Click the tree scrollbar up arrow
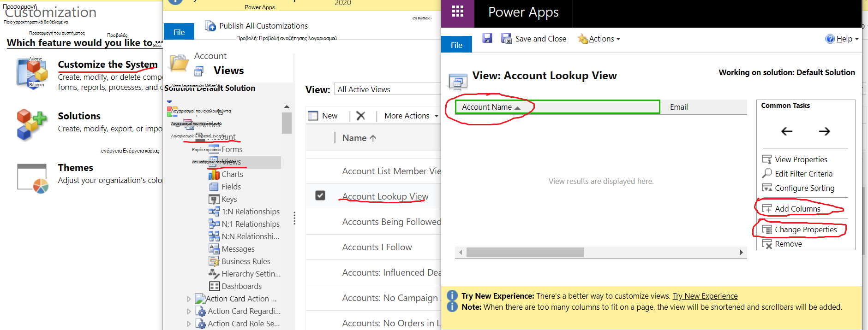Image resolution: width=868 pixels, height=330 pixels. click(287, 106)
